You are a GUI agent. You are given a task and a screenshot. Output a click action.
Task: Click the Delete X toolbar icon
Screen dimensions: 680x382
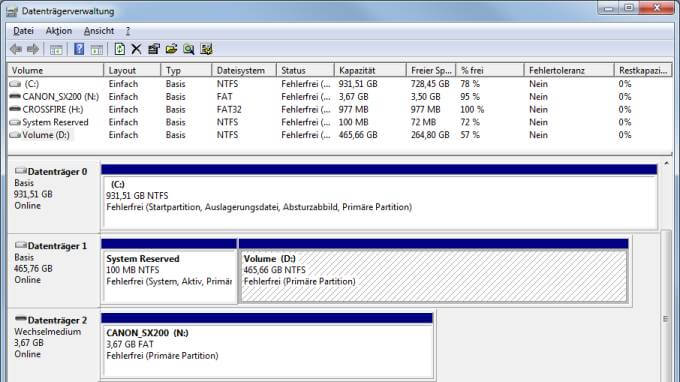(x=136, y=49)
